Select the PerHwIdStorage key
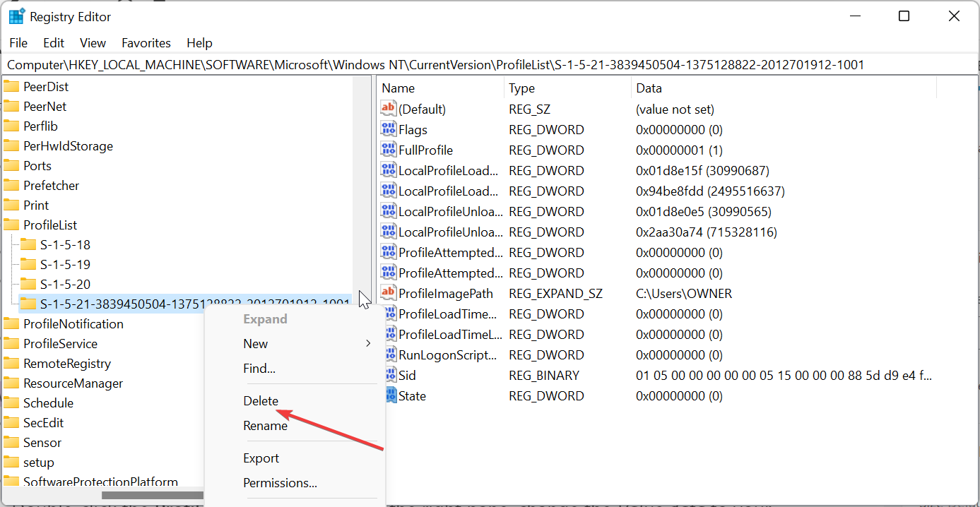 (68, 146)
